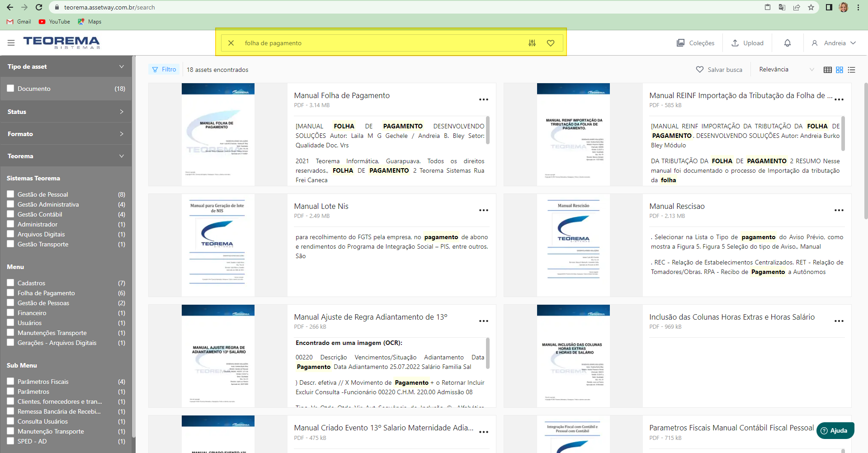Click scrollbar in Manual Folha de Pagamento preview
Screen dimensions: 868x453
pos(487,130)
